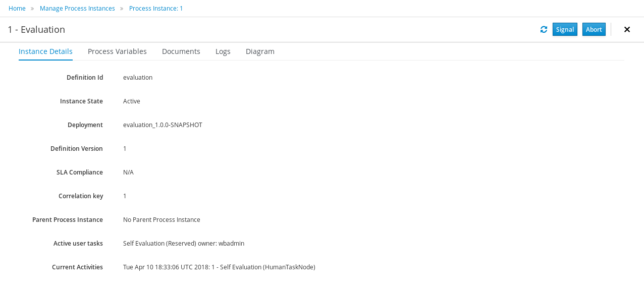Click the Current Activities timestamp entry

click(219, 267)
